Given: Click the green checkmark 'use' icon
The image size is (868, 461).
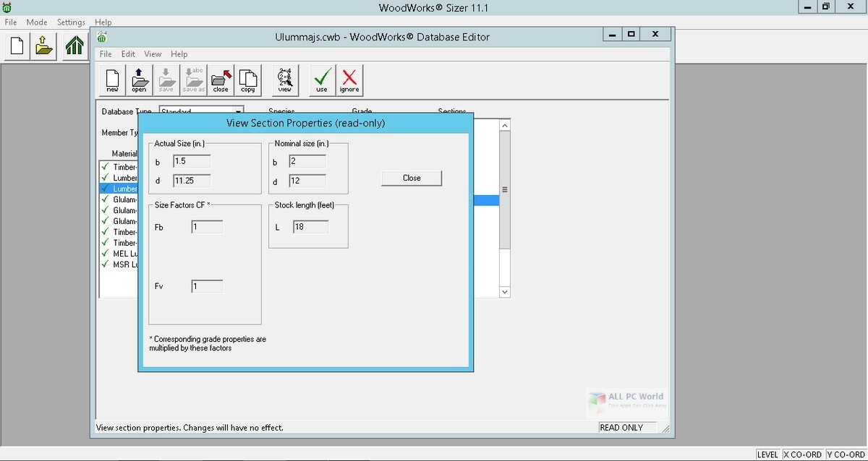Looking at the screenshot, I should tap(322, 80).
